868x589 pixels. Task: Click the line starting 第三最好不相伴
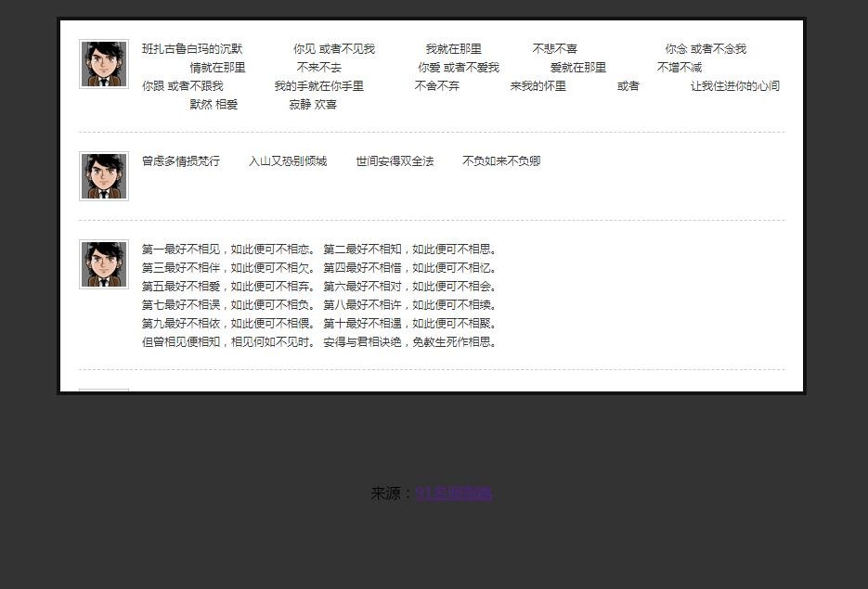(x=320, y=268)
